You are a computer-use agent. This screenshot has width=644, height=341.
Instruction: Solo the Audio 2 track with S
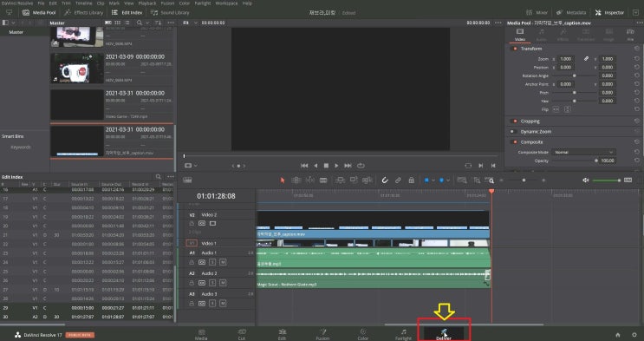tap(212, 283)
